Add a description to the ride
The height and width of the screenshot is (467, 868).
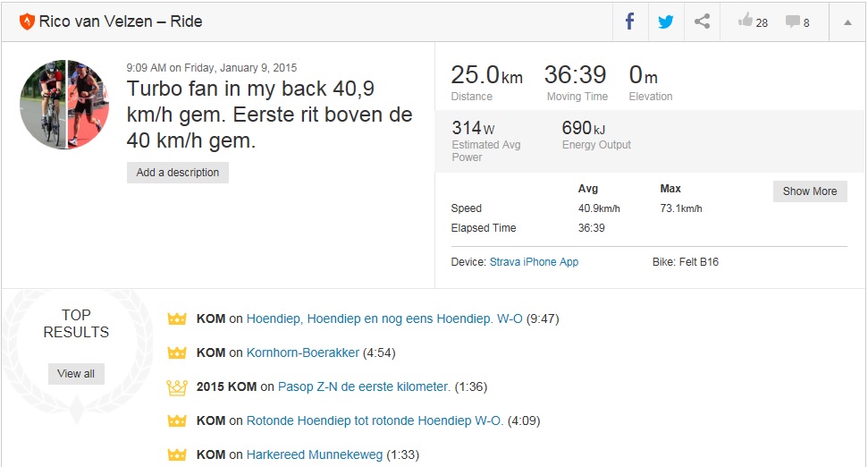click(178, 173)
